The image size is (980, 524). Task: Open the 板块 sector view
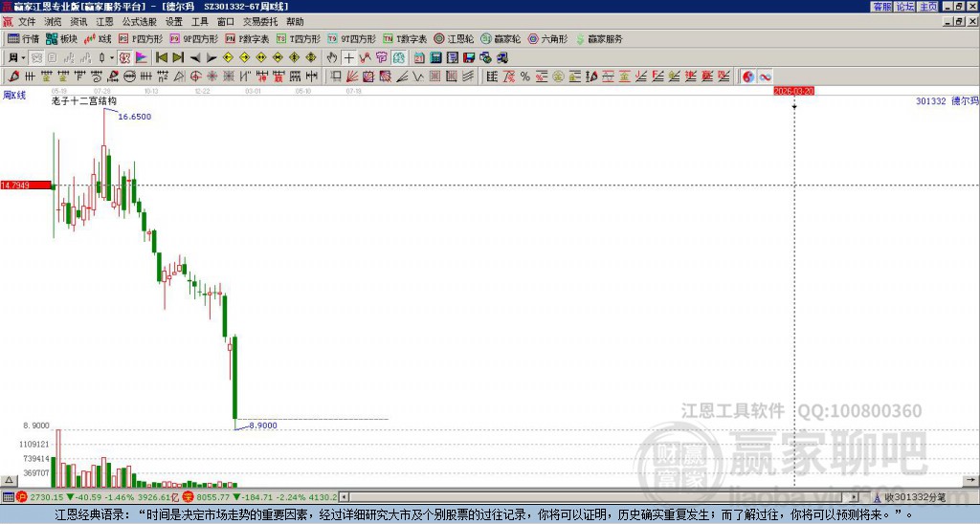coord(62,38)
